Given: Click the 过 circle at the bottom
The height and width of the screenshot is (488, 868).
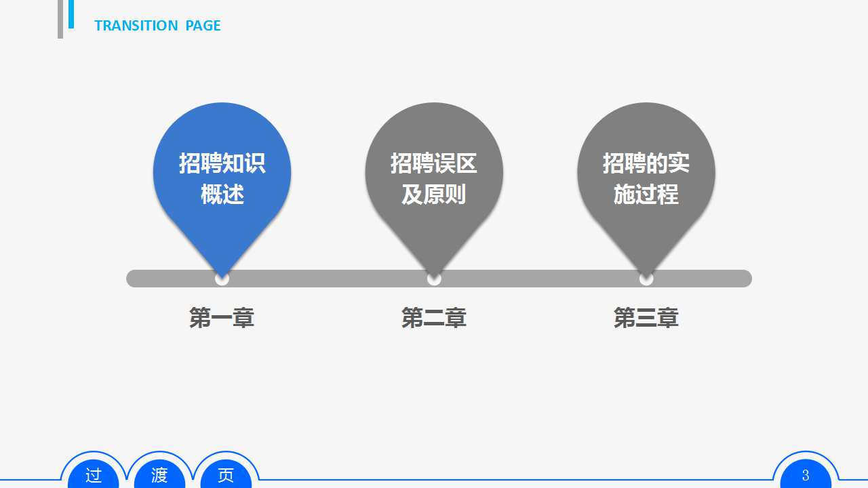Looking at the screenshot, I should pyautogui.click(x=93, y=474).
